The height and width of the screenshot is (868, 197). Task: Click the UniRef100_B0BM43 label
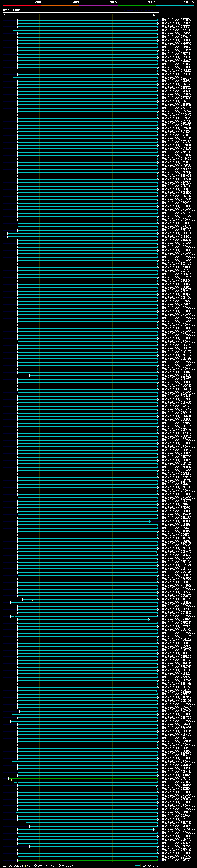point(176,372)
